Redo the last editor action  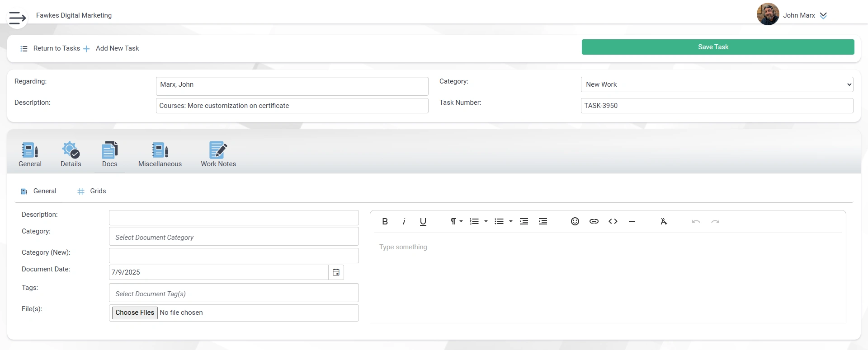point(715,221)
